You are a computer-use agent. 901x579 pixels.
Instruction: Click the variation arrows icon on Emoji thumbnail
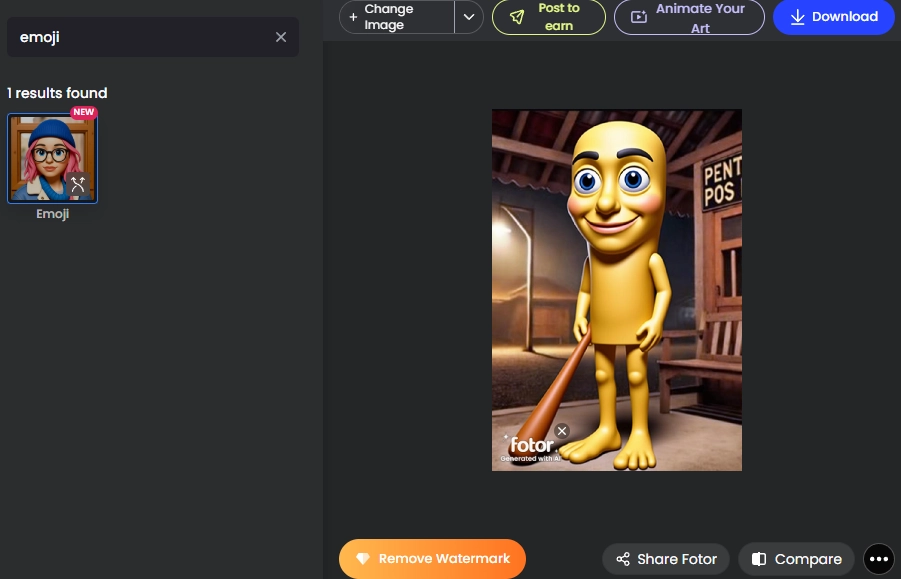coord(78,184)
